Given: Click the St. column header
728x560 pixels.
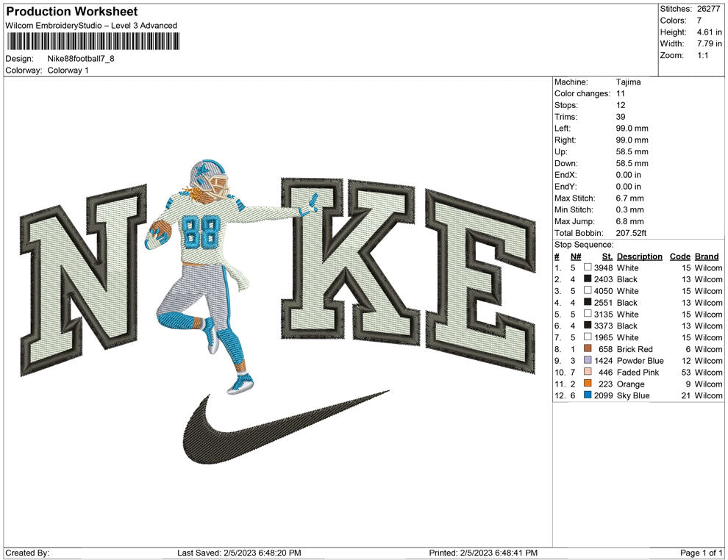Looking at the screenshot, I should click(607, 256).
